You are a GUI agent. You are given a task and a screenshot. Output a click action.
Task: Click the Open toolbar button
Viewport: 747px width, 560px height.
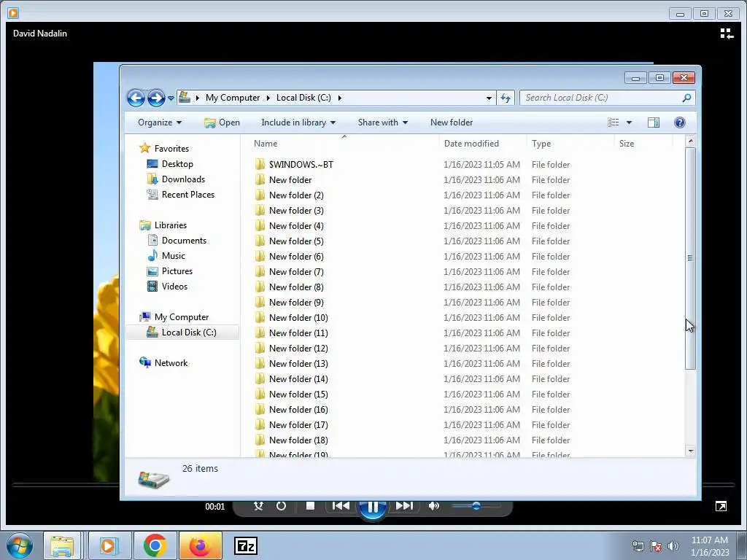tap(222, 122)
